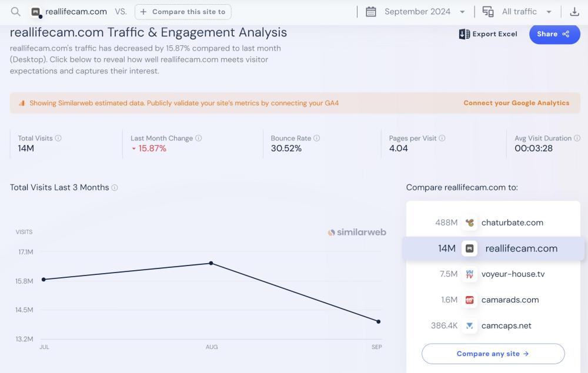Screen dimensions: 588x373
Task: Click the devices icon beside All traffic
Action: 488,12
